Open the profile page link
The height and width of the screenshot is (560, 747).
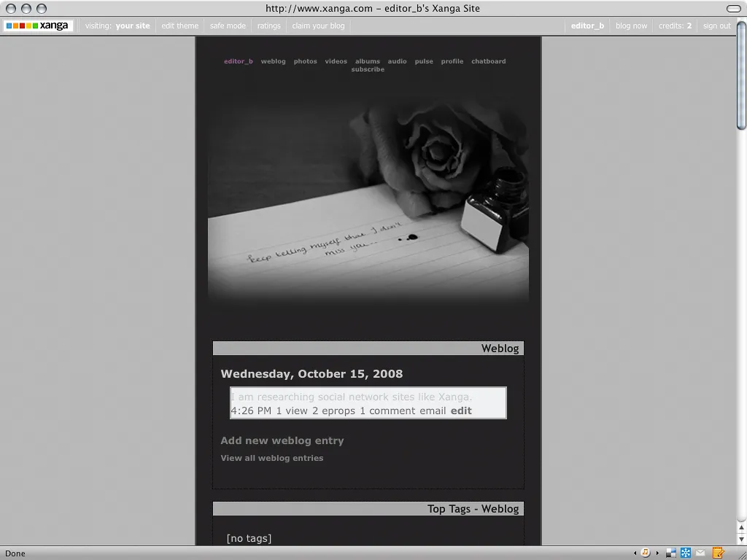(452, 61)
